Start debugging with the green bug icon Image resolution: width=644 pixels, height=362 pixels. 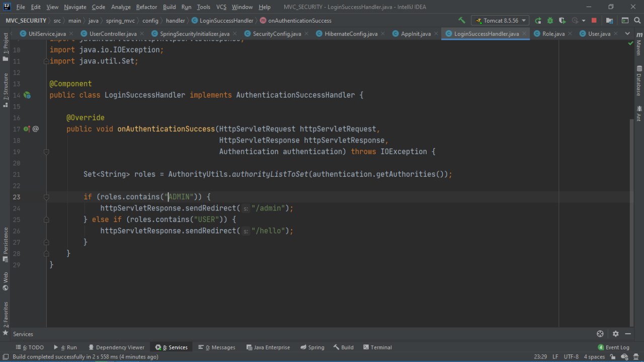pyautogui.click(x=550, y=21)
